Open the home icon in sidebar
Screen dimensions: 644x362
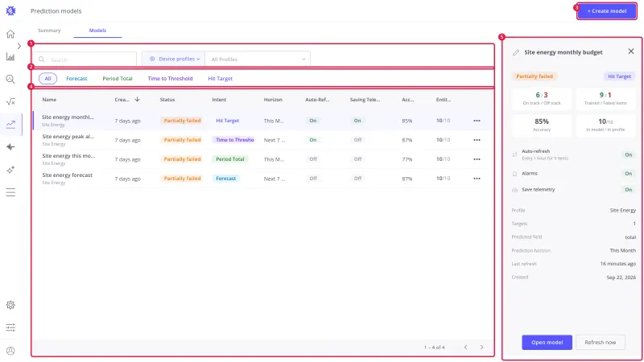pyautogui.click(x=10, y=34)
